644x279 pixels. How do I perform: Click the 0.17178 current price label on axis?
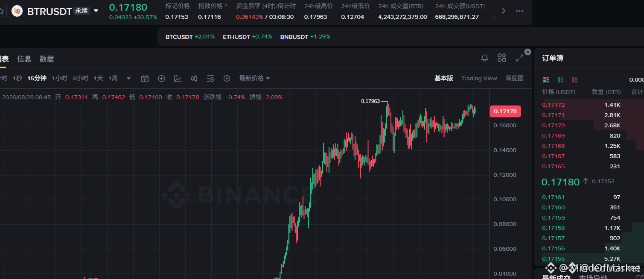[x=505, y=112]
